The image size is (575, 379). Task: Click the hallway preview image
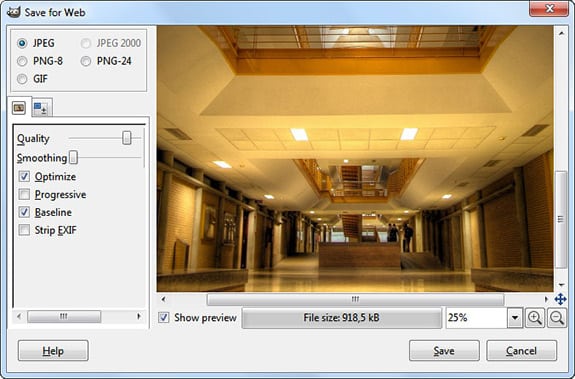coord(355,158)
